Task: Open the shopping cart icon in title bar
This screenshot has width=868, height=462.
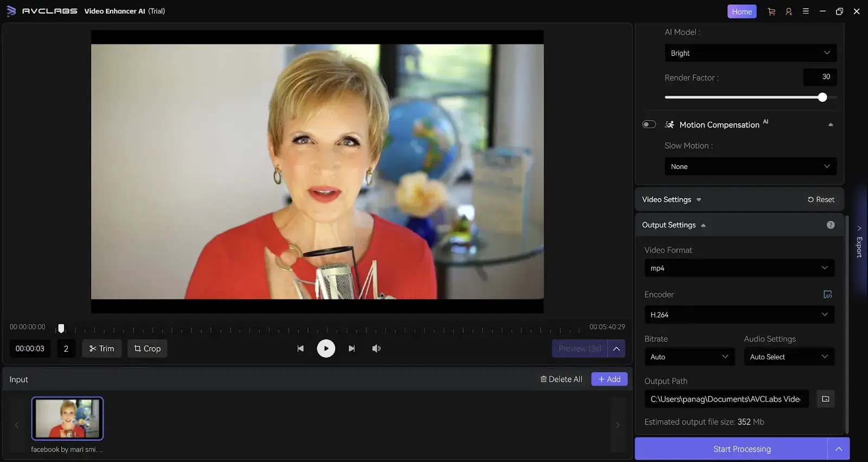Action: (x=771, y=11)
